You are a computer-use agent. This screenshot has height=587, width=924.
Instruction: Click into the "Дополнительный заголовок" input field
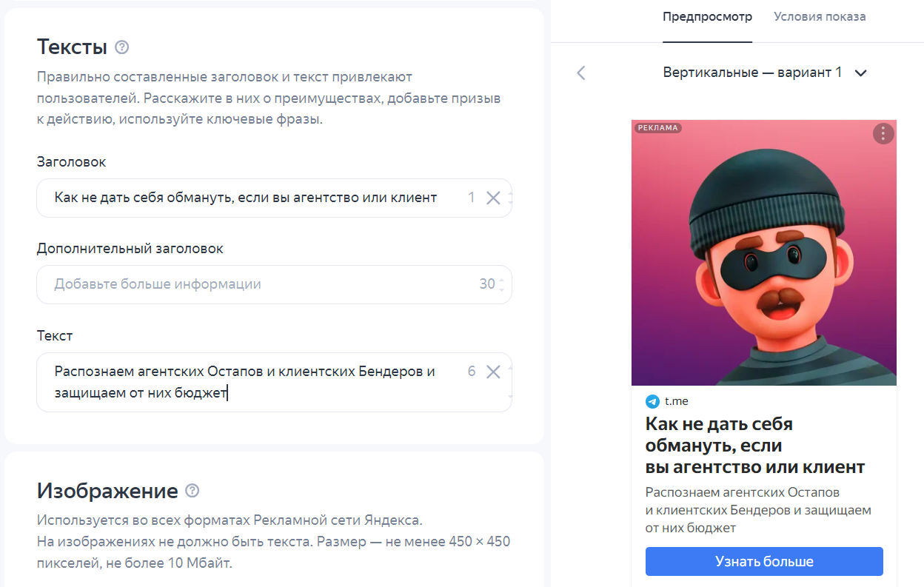pos(222,284)
